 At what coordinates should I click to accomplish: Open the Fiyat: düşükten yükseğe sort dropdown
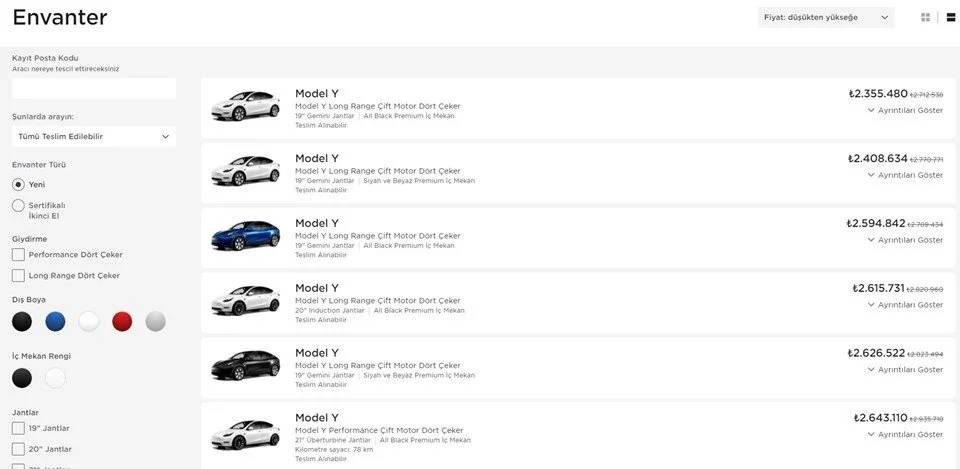pos(826,18)
